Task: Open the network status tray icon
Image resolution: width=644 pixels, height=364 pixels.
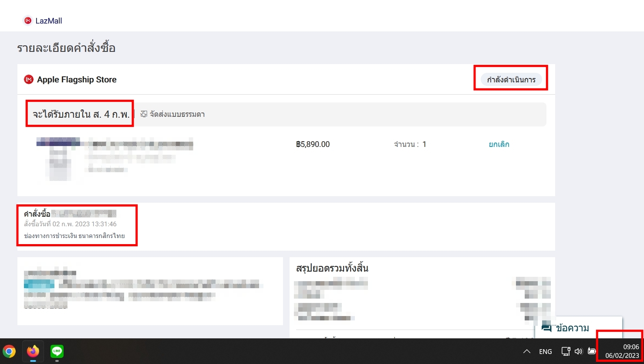Action: (566, 351)
